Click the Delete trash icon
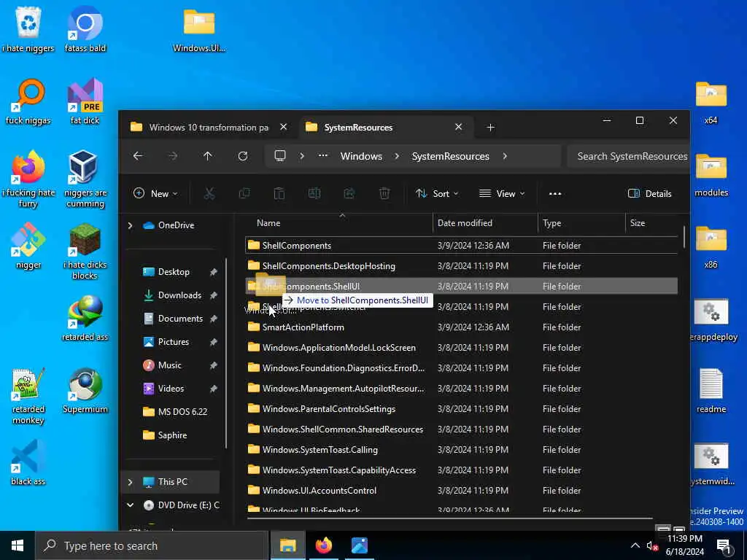This screenshot has height=560, width=747. pos(384,193)
